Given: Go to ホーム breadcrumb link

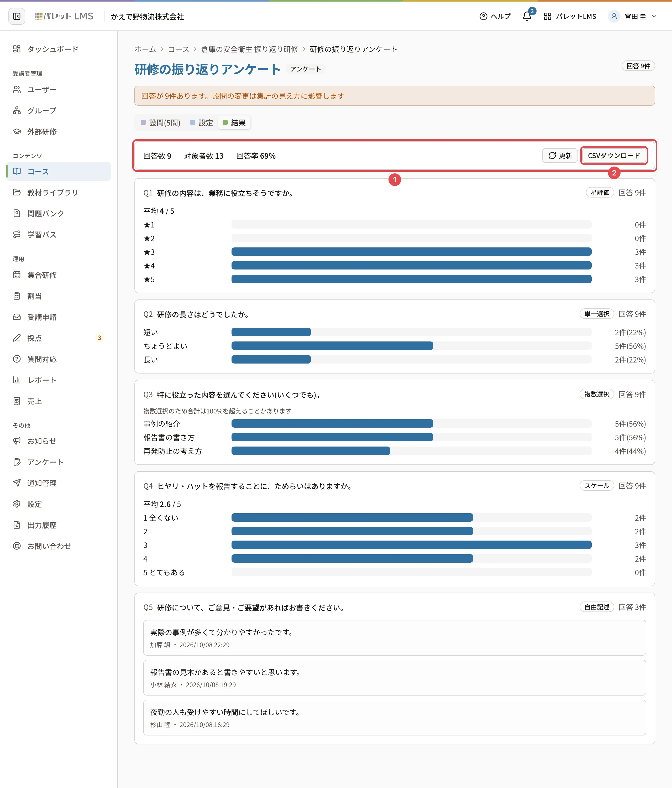Looking at the screenshot, I should [145, 49].
